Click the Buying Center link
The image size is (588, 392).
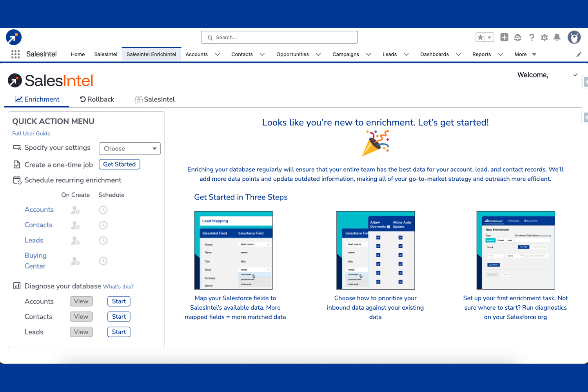pyautogui.click(x=35, y=261)
